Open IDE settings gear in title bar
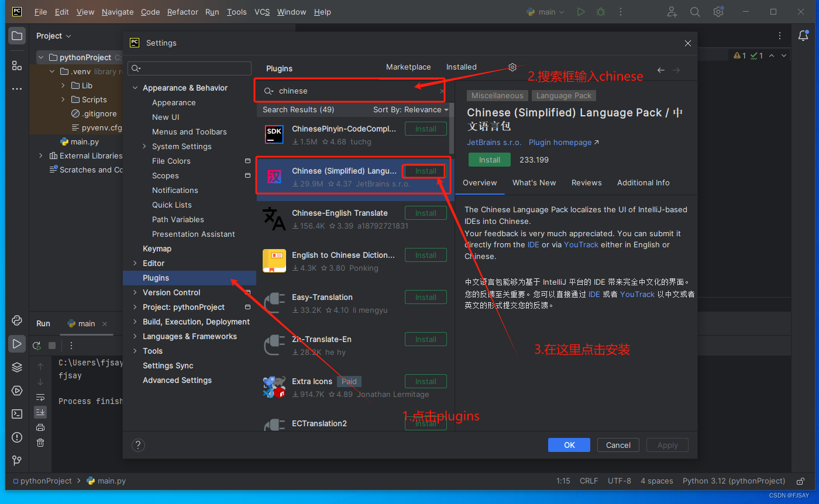 pyautogui.click(x=718, y=12)
